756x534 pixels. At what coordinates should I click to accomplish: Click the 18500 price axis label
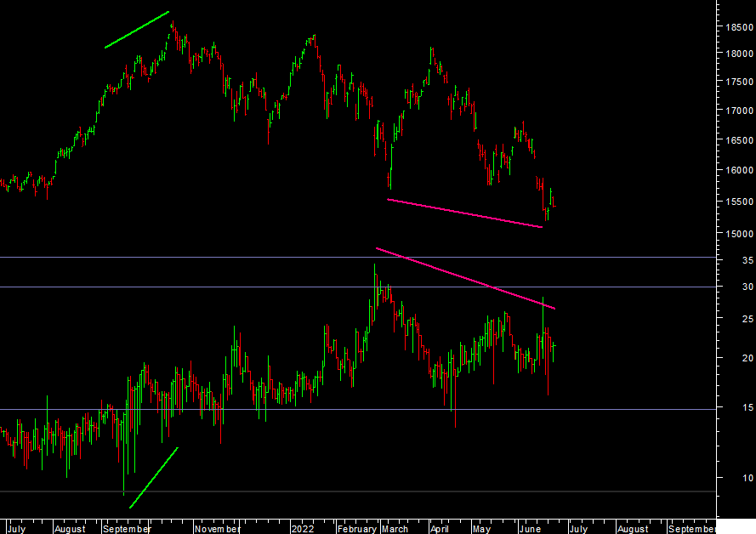739,27
